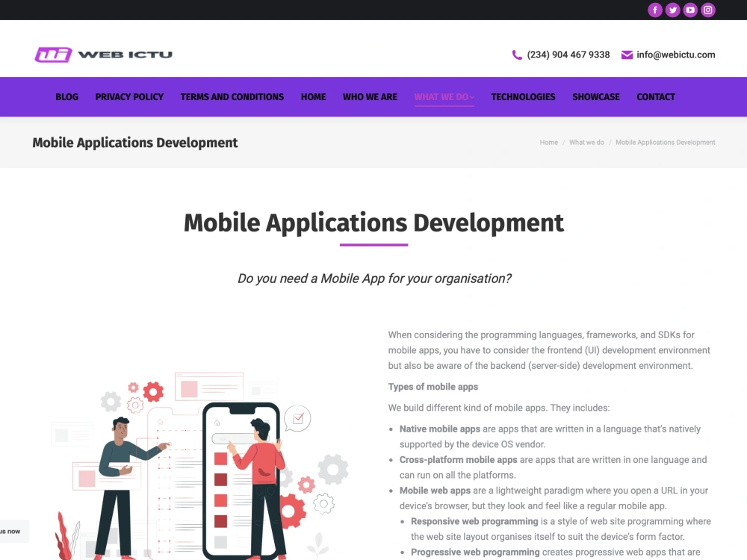Open the Blog menu item
Viewport: 747px width, 560px height.
point(66,96)
